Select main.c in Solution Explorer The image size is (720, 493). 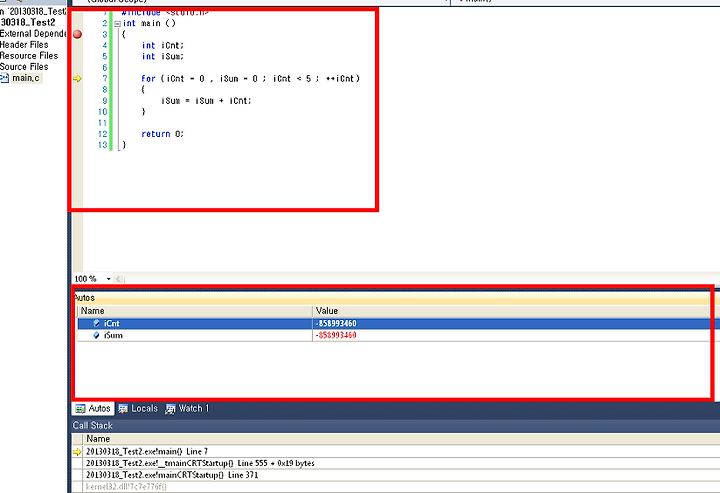click(x=26, y=78)
